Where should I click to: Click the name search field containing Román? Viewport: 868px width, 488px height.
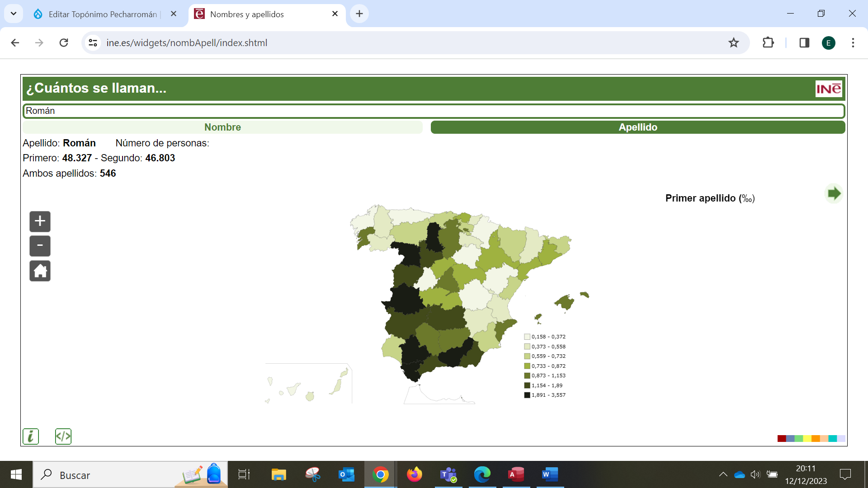[x=433, y=111]
